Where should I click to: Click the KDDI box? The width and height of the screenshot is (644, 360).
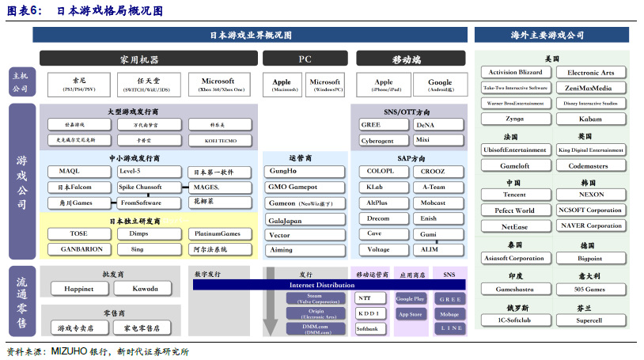370,313
